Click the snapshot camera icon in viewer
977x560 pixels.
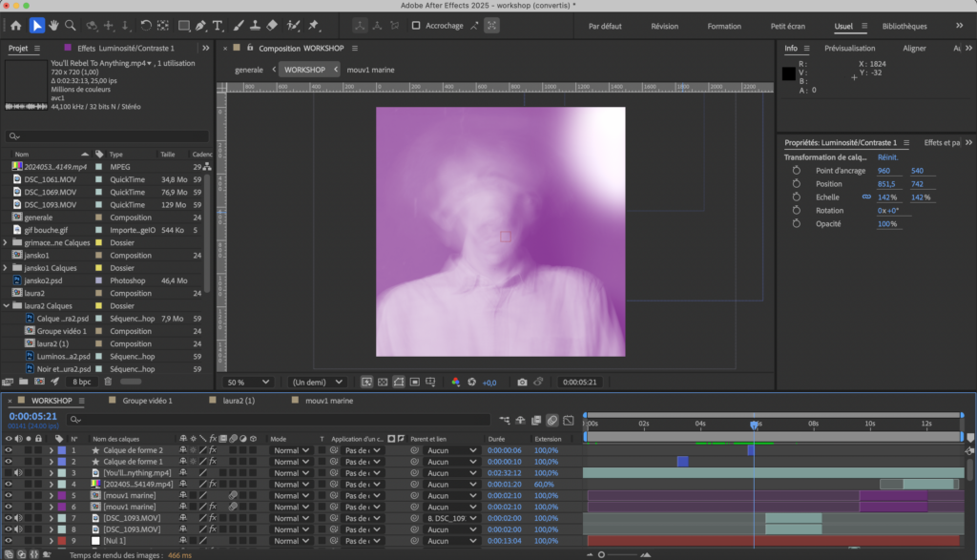522,382
